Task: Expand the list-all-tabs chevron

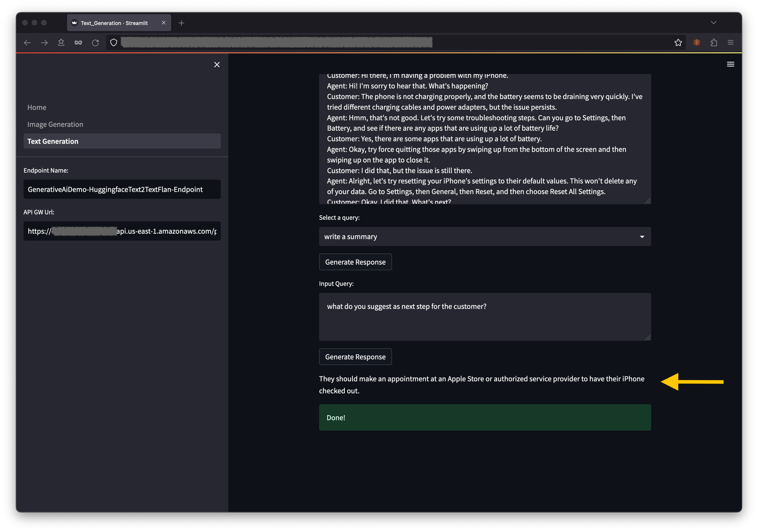Action: [713, 23]
